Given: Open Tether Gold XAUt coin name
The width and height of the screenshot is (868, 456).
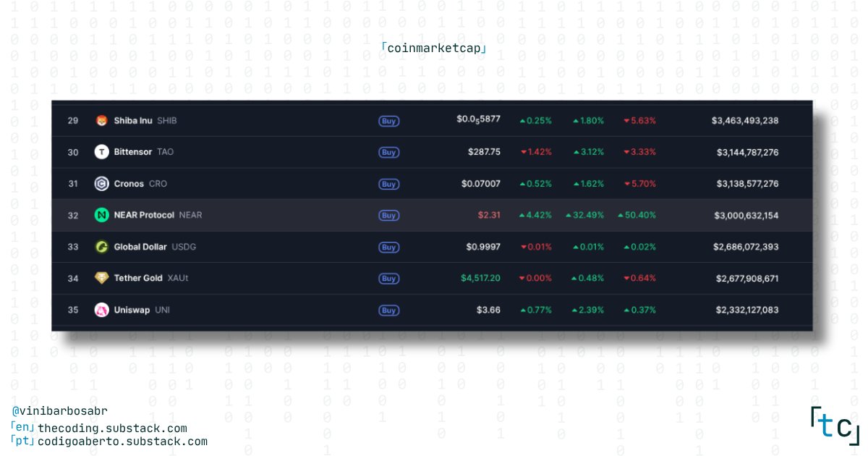Looking at the screenshot, I should 151,278.
